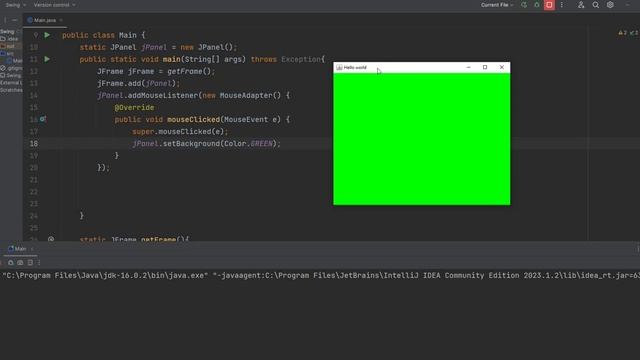Click the first icon in the run console toolbar
Image resolution: width=640 pixels, height=360 pixels.
[x=11, y=262]
